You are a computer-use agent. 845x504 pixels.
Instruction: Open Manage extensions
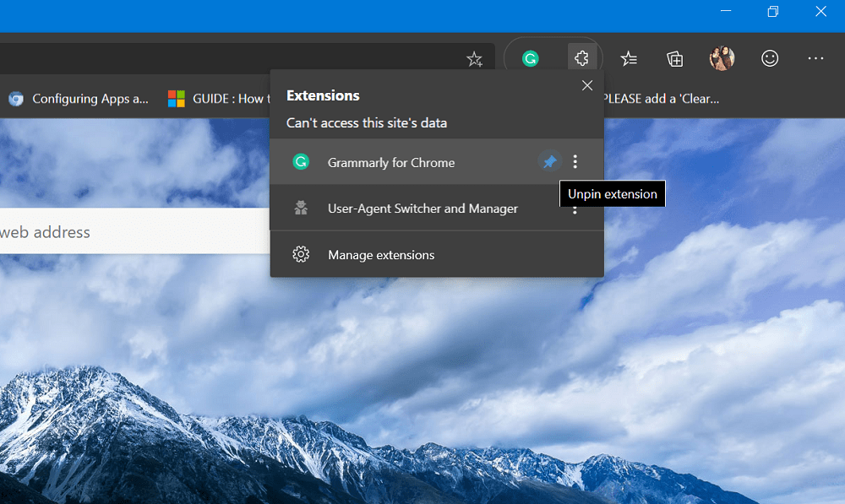437,254
